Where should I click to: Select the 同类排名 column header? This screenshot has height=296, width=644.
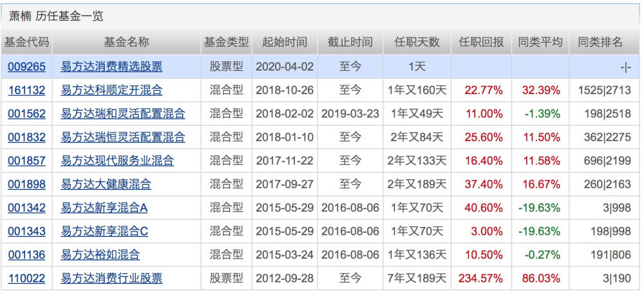click(x=600, y=42)
